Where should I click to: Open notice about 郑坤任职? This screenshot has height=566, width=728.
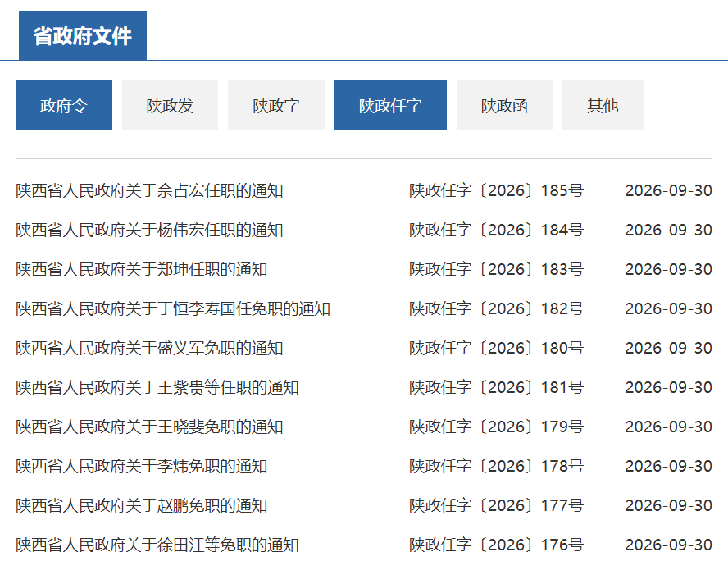[x=142, y=270]
